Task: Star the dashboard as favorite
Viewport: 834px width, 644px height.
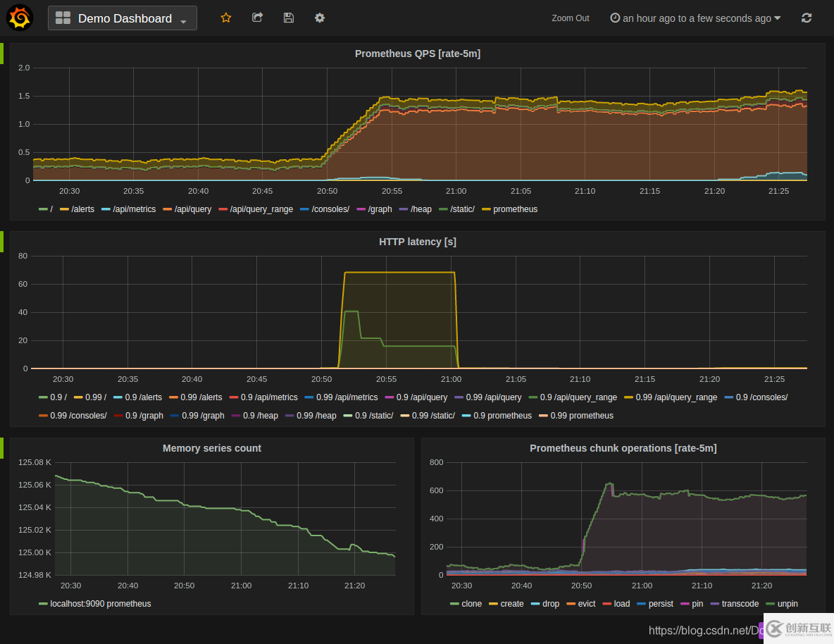Action: [226, 18]
